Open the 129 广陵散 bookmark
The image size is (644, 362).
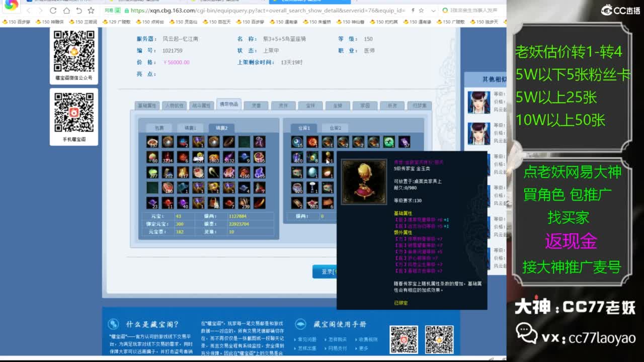pos(116,22)
